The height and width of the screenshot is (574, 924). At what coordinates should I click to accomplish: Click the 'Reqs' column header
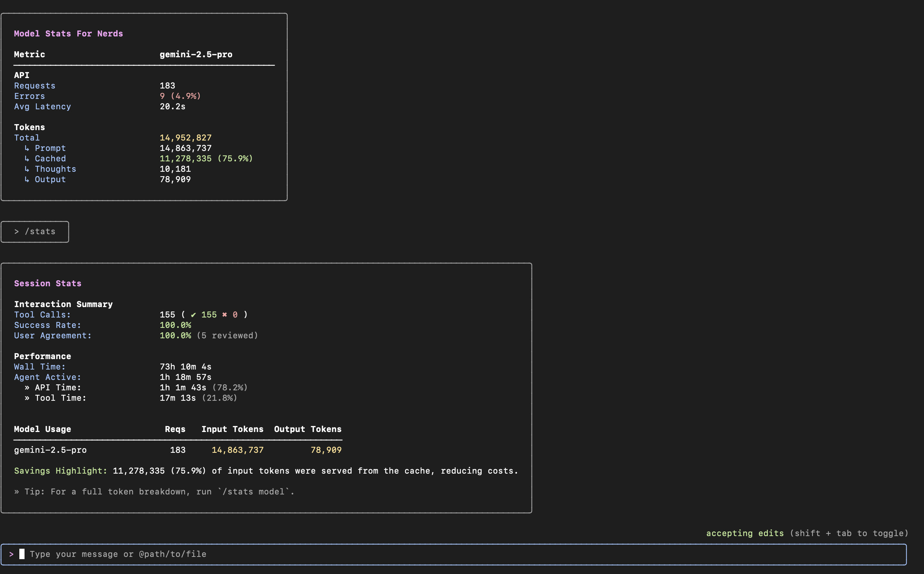pos(175,429)
